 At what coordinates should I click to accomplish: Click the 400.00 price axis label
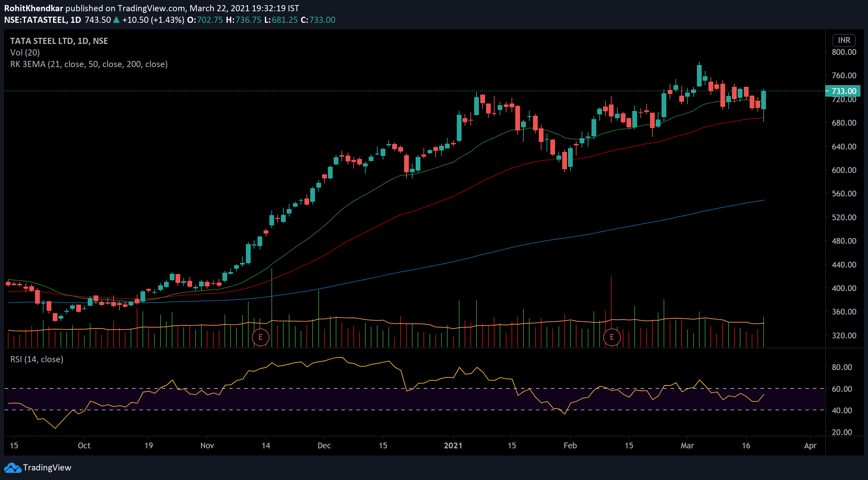844,288
